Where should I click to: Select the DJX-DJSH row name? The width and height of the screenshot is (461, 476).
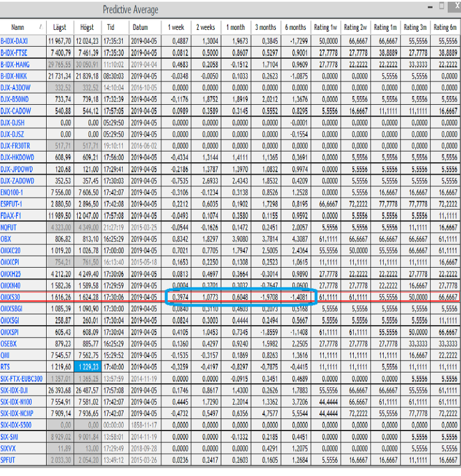pos(13,123)
